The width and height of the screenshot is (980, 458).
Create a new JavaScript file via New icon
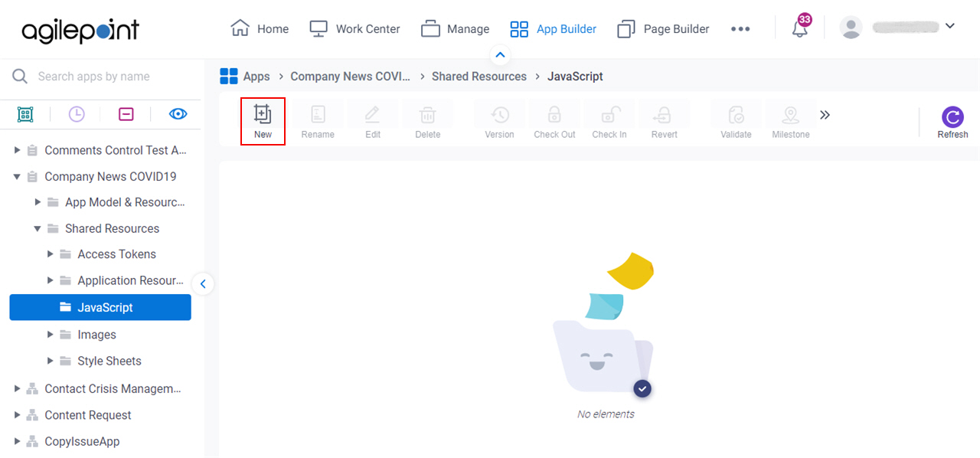coord(263,119)
